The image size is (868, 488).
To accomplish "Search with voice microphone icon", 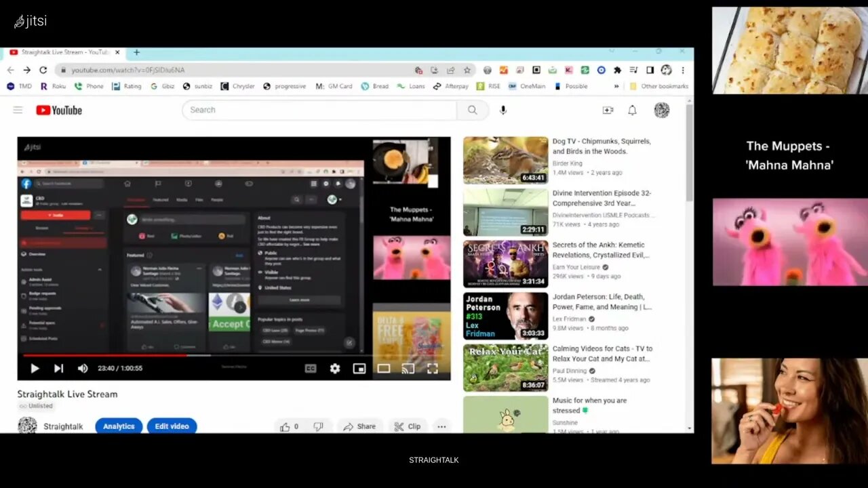I will coord(502,110).
